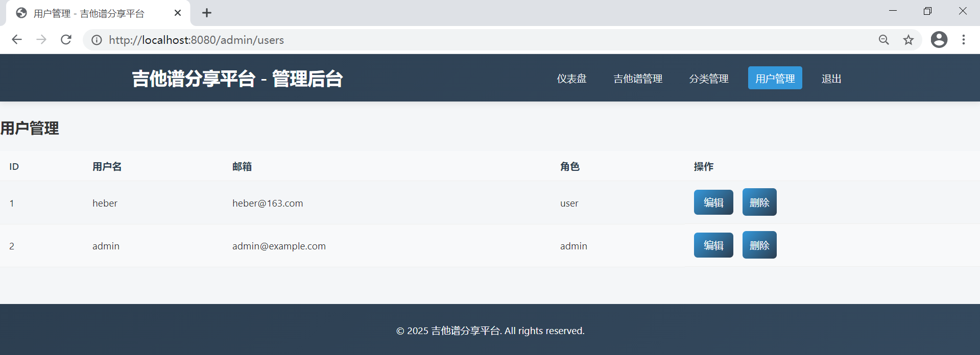Select the active 用户管理 nav item
The image size is (980, 355).
click(775, 79)
